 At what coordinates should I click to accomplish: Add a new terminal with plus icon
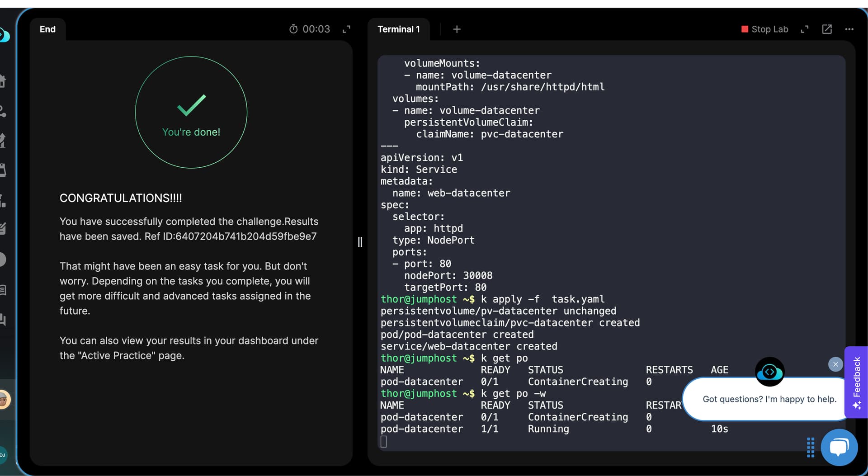(x=457, y=29)
